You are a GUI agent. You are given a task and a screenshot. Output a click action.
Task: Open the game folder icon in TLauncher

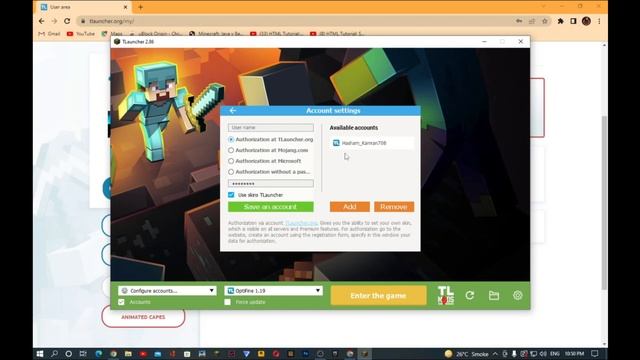click(x=494, y=295)
